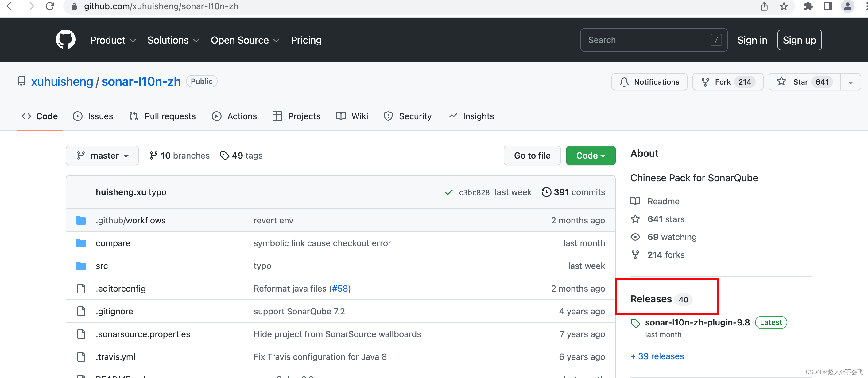868x378 pixels.
Task: Open the Projects tab
Action: (x=296, y=116)
